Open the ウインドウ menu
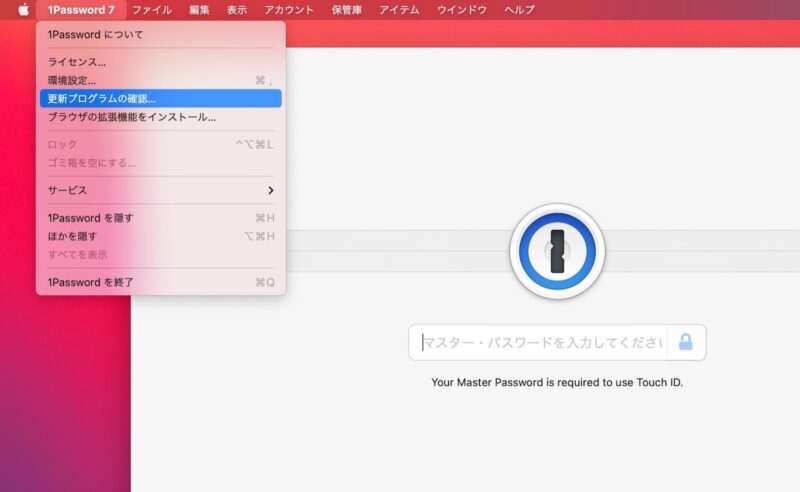This screenshot has width=800, height=492. click(461, 10)
